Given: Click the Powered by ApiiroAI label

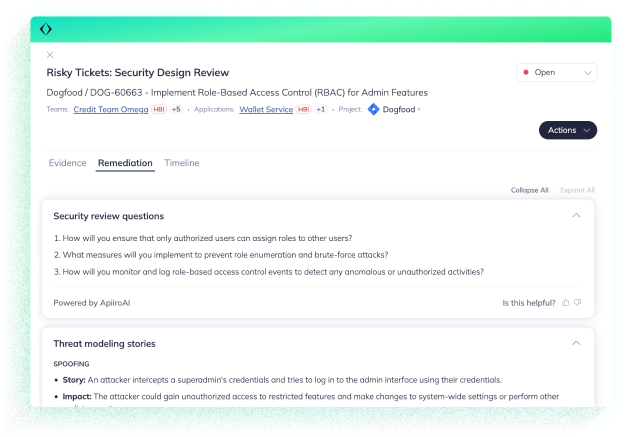Looking at the screenshot, I should [92, 303].
